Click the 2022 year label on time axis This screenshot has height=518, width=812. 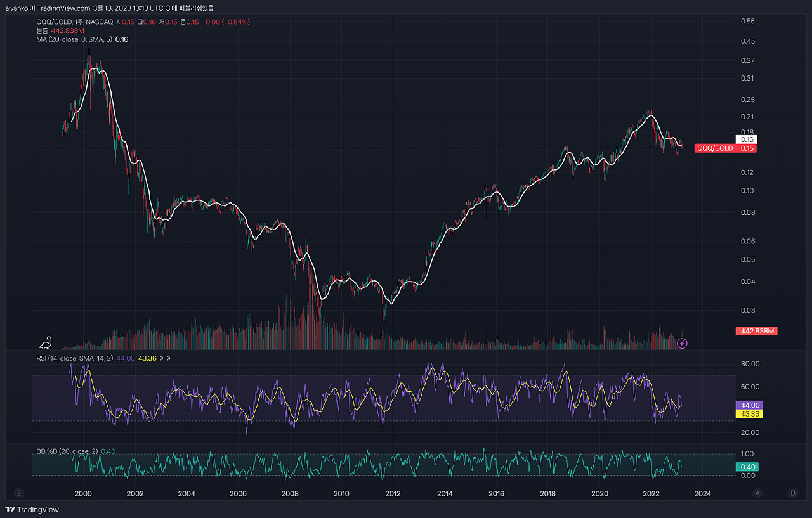point(652,493)
